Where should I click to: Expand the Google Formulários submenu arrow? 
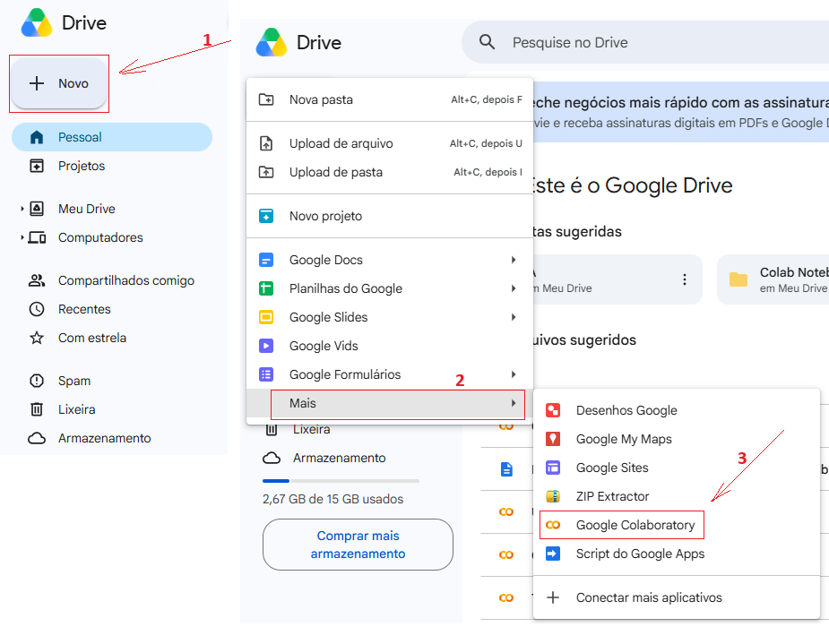pos(514,374)
